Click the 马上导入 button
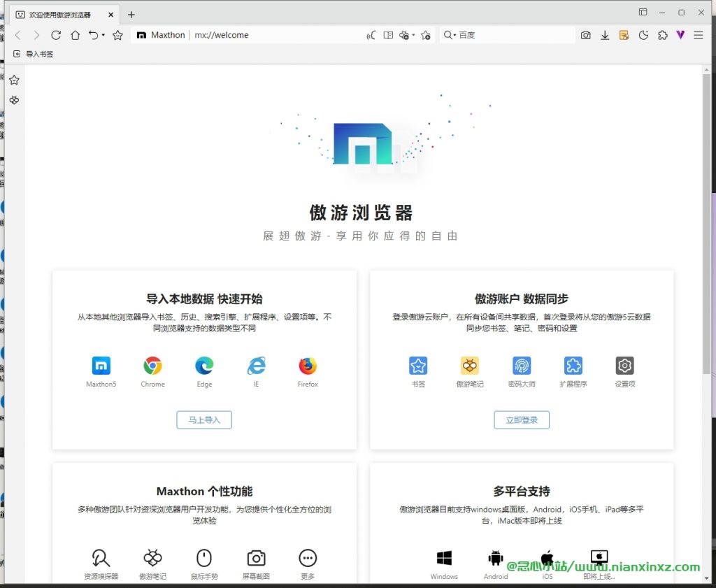 click(204, 420)
